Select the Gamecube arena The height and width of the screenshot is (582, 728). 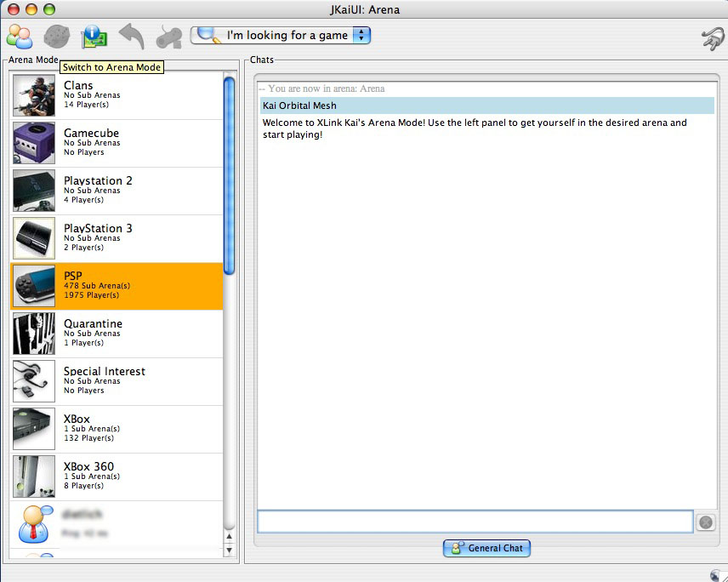[x=117, y=143]
